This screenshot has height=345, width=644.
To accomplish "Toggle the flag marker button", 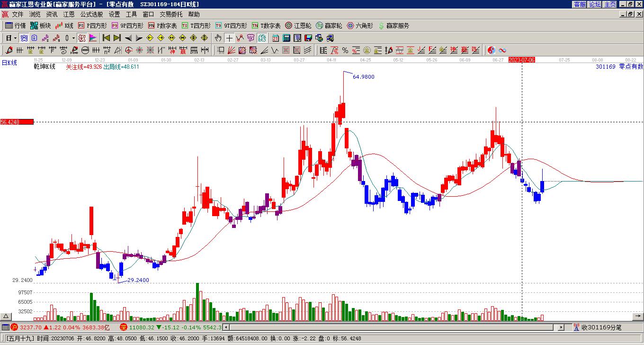I will 93,38.
